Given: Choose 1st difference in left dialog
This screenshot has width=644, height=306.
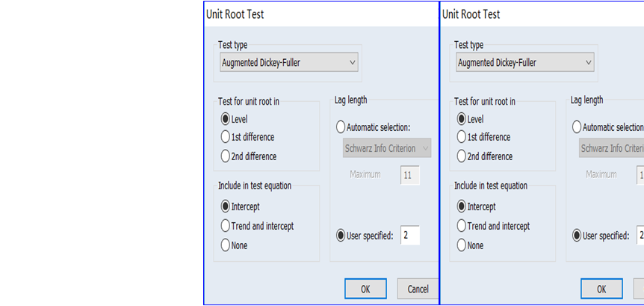Looking at the screenshot, I should (x=226, y=137).
